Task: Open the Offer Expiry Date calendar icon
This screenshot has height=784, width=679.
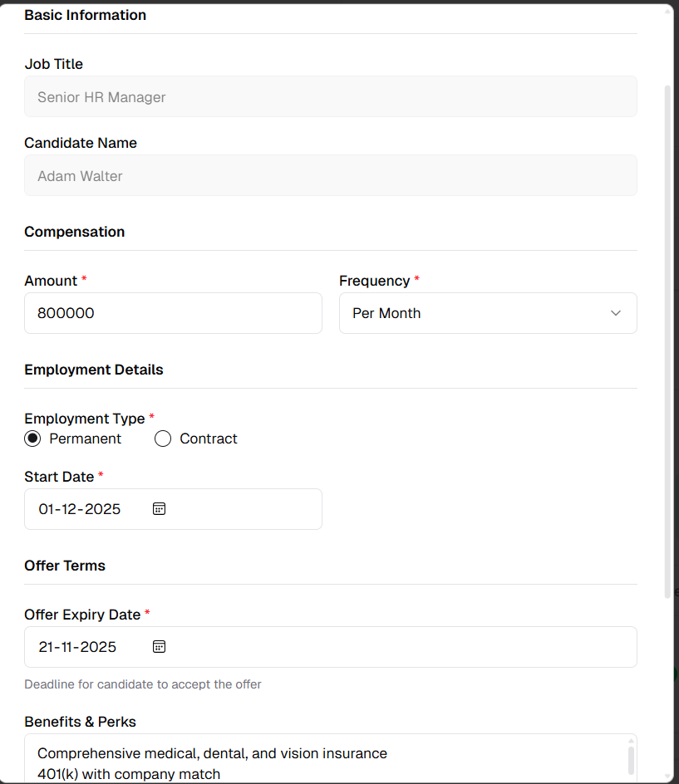Action: [159, 646]
